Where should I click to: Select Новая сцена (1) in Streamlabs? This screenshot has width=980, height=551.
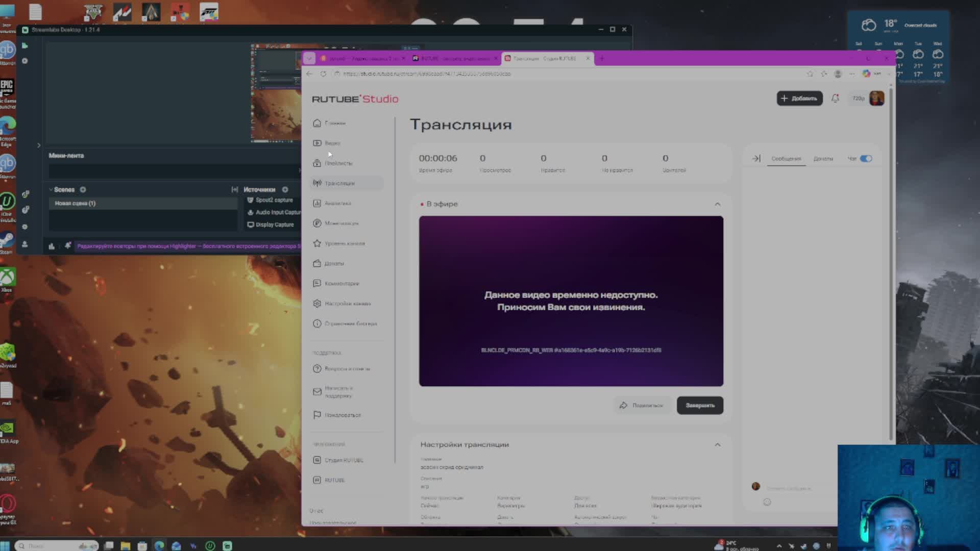coord(143,203)
